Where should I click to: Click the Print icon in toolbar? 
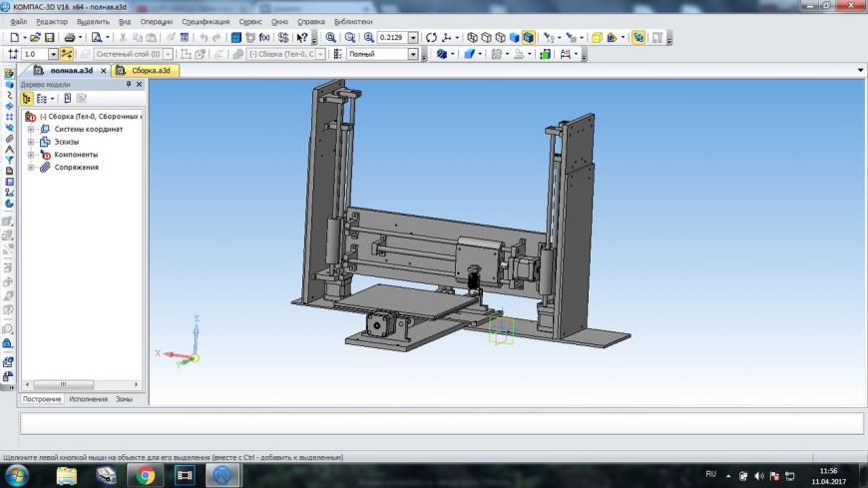tap(70, 37)
